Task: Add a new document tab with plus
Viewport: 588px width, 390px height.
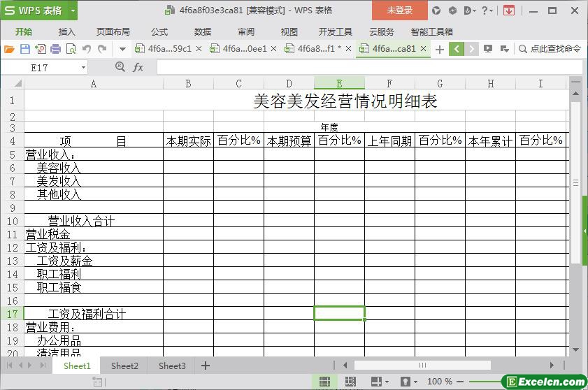Action: click(x=440, y=49)
